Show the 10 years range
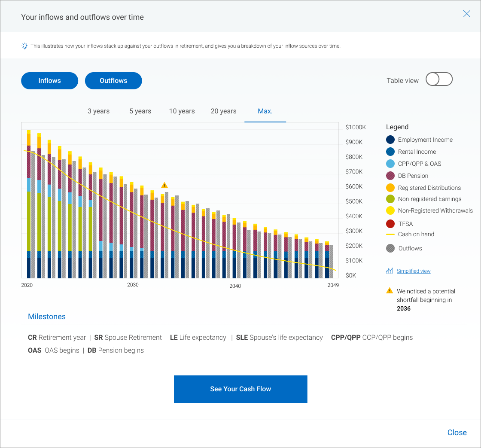 (182, 111)
